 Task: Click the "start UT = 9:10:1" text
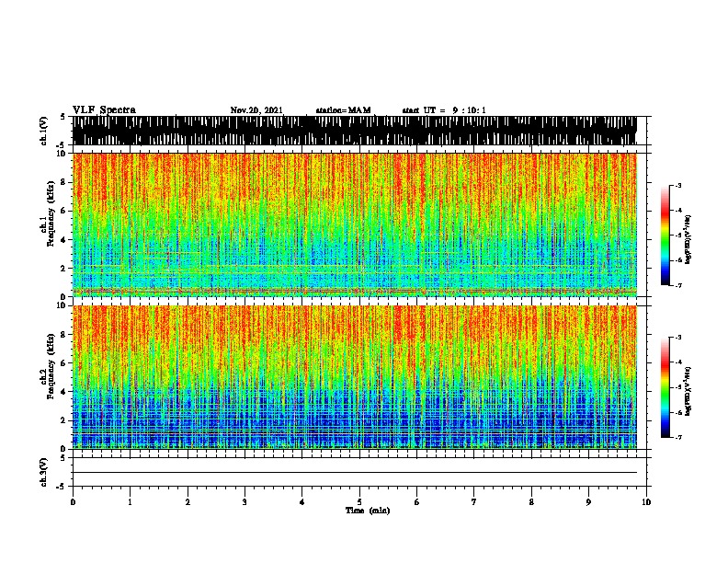pyautogui.click(x=444, y=110)
